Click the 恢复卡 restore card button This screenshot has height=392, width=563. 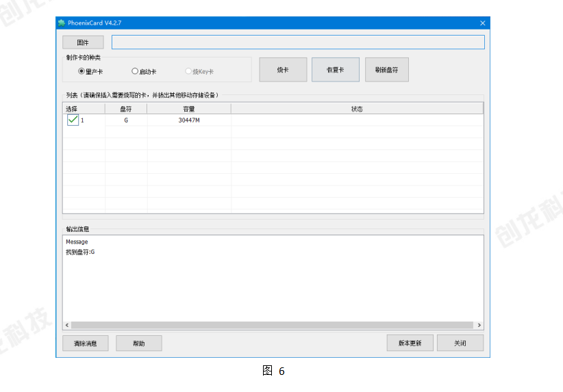(336, 70)
